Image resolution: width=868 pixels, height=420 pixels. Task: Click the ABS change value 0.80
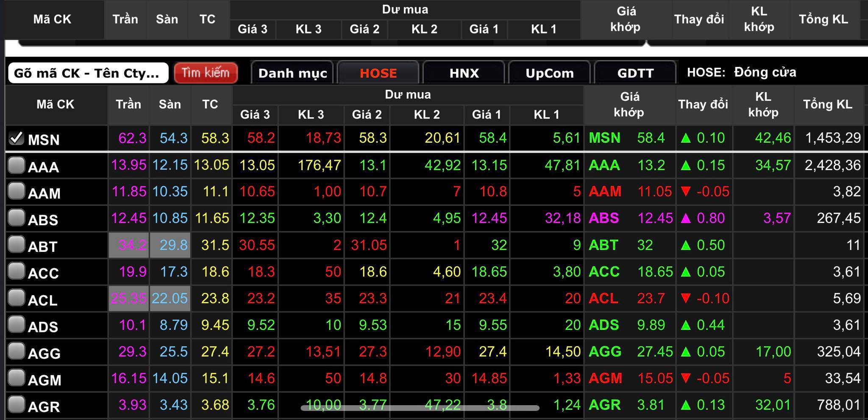[711, 218]
